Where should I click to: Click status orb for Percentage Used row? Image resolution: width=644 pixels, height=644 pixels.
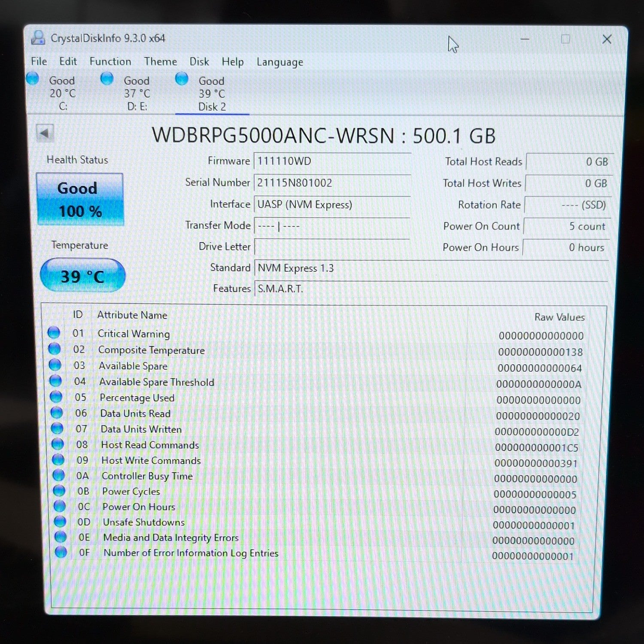pos(56,396)
